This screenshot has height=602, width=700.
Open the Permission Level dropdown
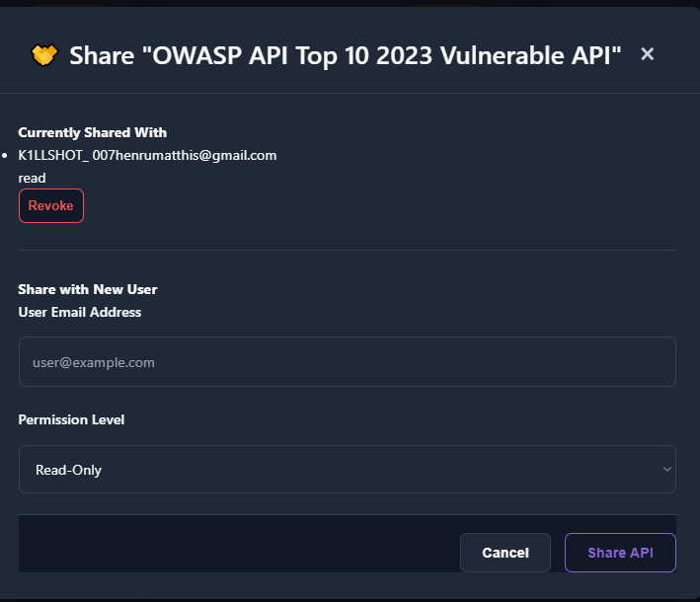347,470
